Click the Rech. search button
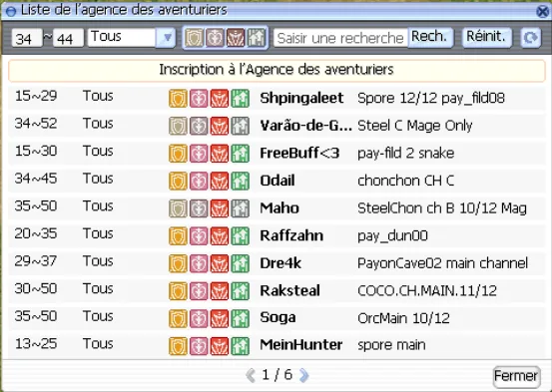The width and height of the screenshot is (552, 392). click(x=429, y=37)
